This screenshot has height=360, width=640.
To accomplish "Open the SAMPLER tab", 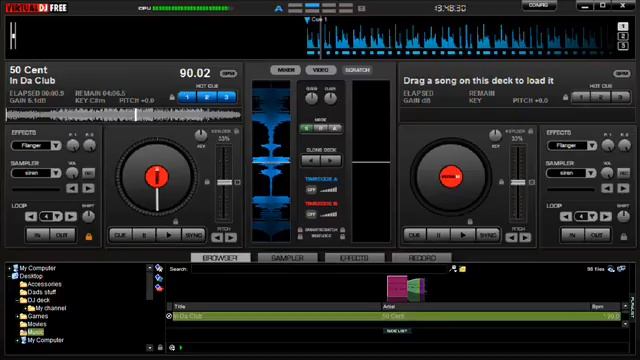I will tap(287, 258).
